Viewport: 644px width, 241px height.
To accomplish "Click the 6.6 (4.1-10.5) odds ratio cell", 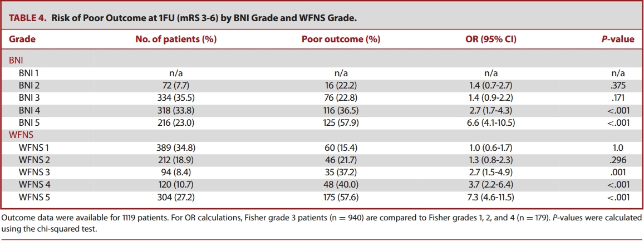I will [490, 122].
